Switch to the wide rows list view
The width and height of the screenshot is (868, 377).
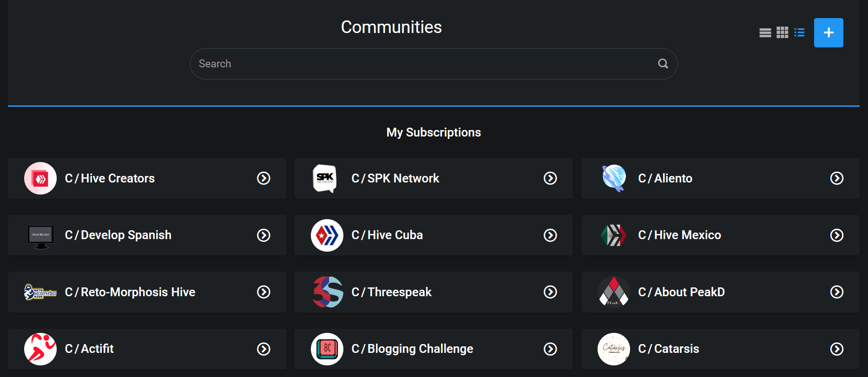pos(765,32)
